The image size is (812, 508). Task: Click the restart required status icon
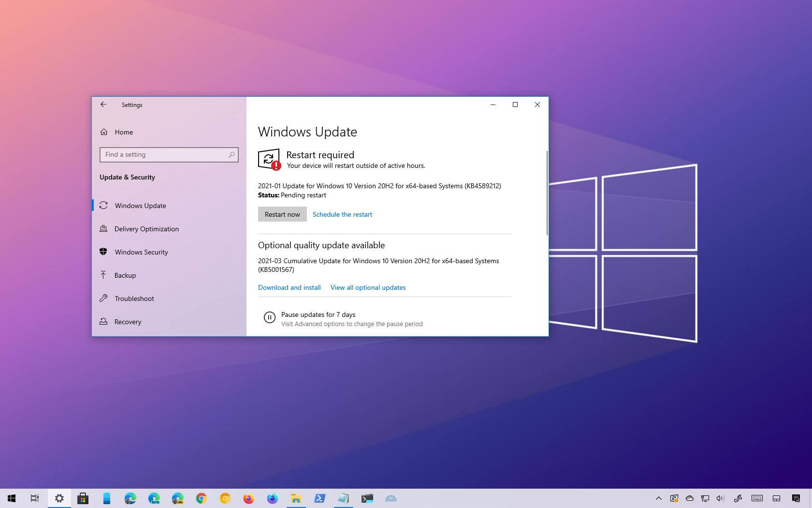[x=269, y=160]
